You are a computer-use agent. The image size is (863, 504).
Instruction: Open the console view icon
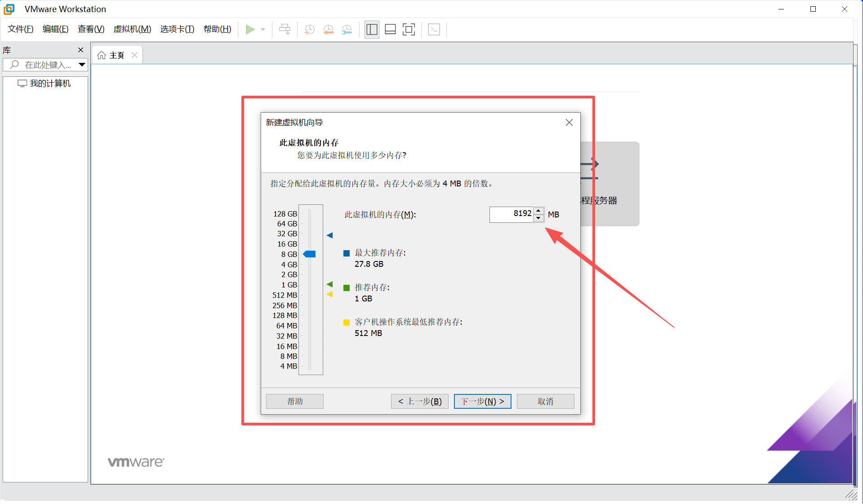click(x=434, y=30)
